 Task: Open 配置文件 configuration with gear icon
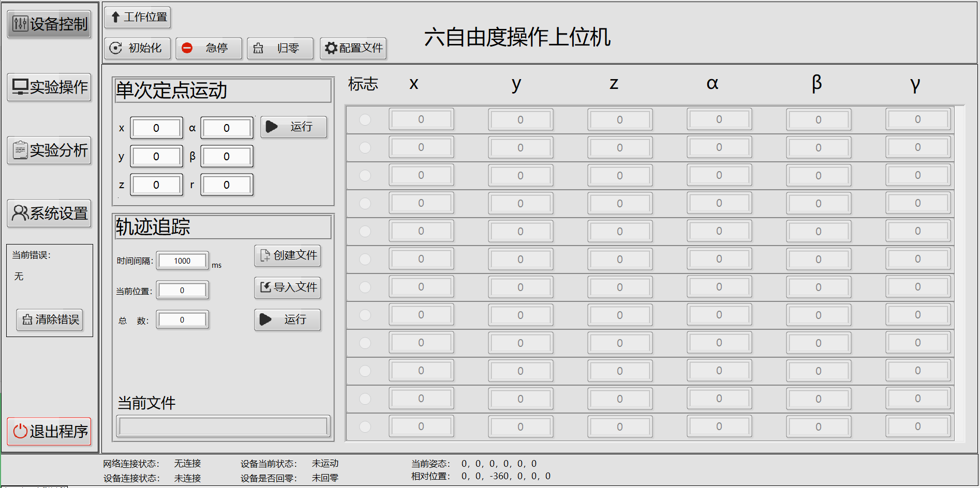tap(353, 48)
